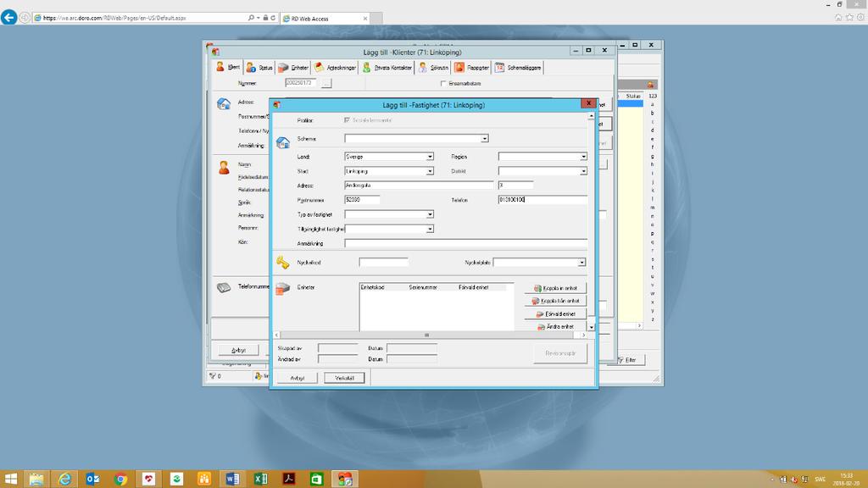The height and width of the screenshot is (488, 868).
Task: Click the Enheter device icon in the Fastighet dialog
Action: click(283, 288)
